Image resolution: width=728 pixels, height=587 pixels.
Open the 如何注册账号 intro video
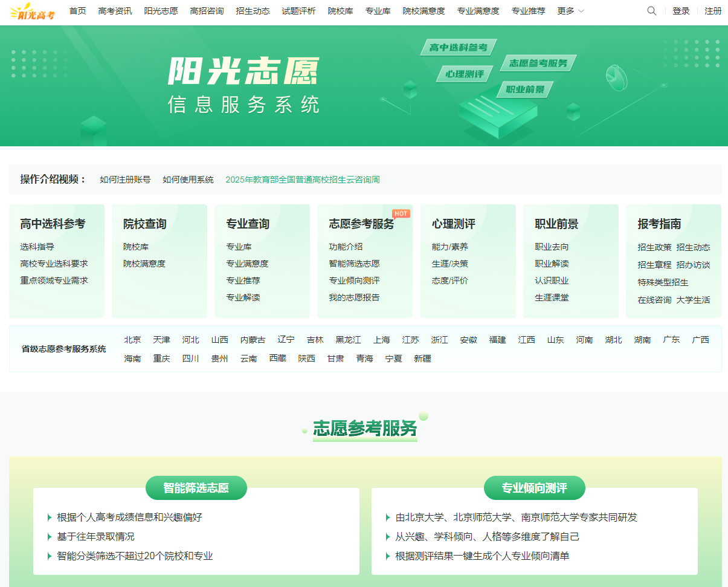(125, 180)
